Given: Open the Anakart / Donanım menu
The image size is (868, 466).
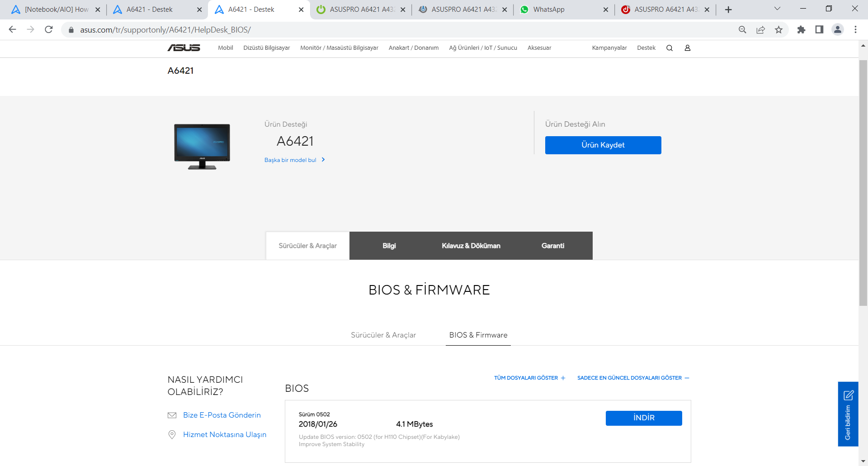Looking at the screenshot, I should pyautogui.click(x=414, y=48).
